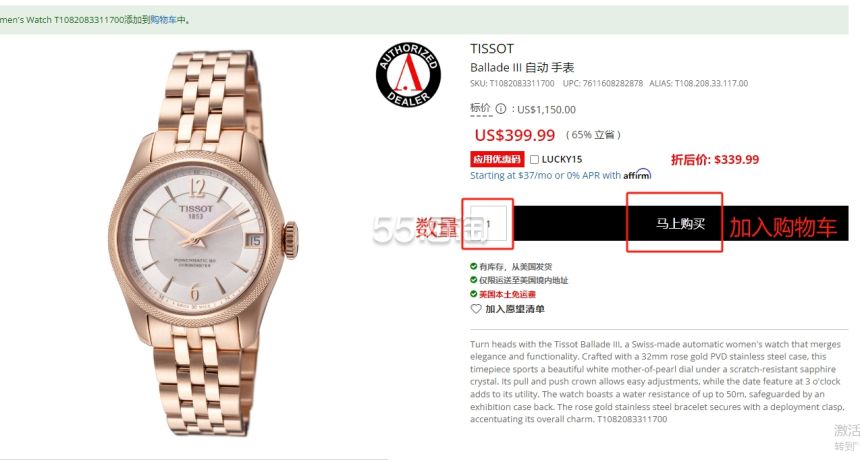The image size is (860, 460).
Task: Click the heart icon for wishlist
Action: tap(476, 309)
